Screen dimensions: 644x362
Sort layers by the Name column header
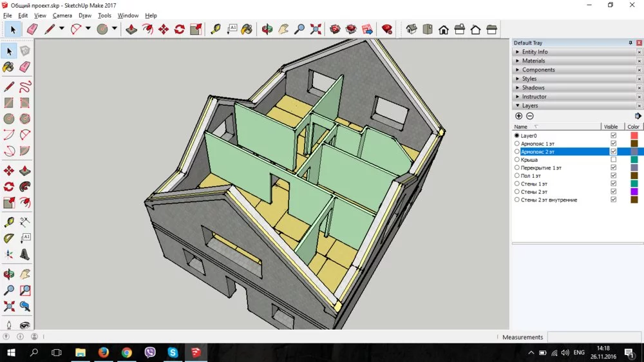520,127
